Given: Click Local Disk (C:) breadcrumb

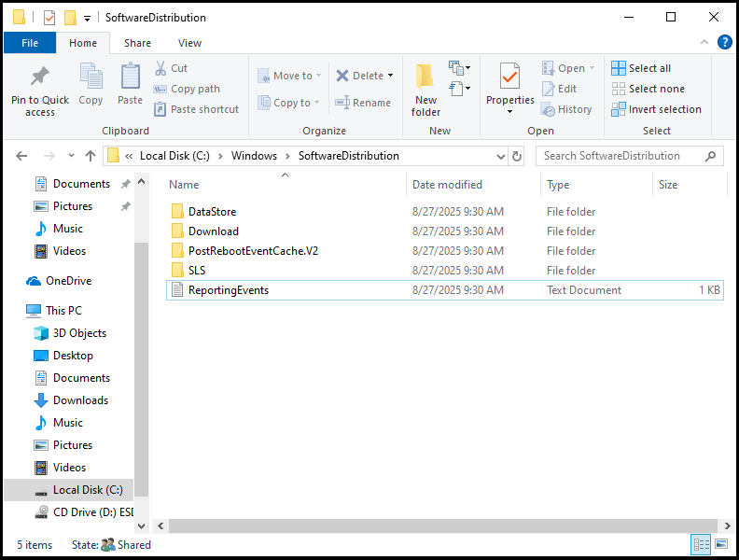Looking at the screenshot, I should [x=174, y=156].
